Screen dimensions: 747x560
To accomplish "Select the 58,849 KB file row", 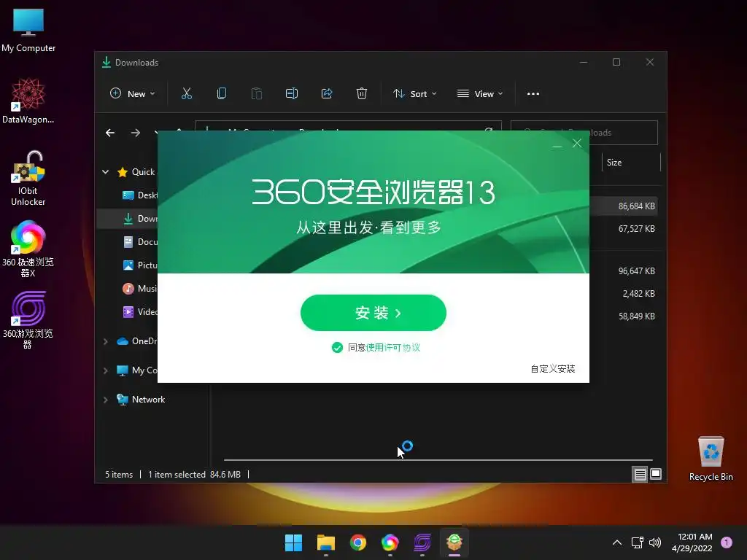I will click(x=624, y=316).
